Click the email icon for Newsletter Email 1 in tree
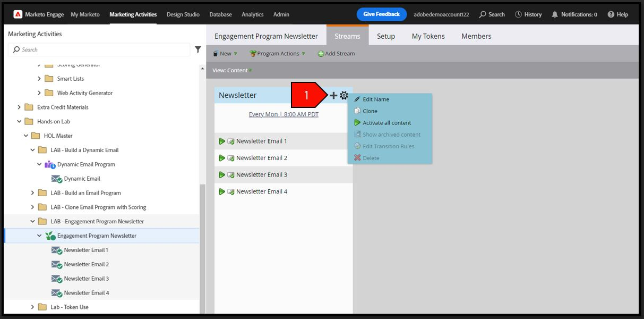 pos(57,250)
